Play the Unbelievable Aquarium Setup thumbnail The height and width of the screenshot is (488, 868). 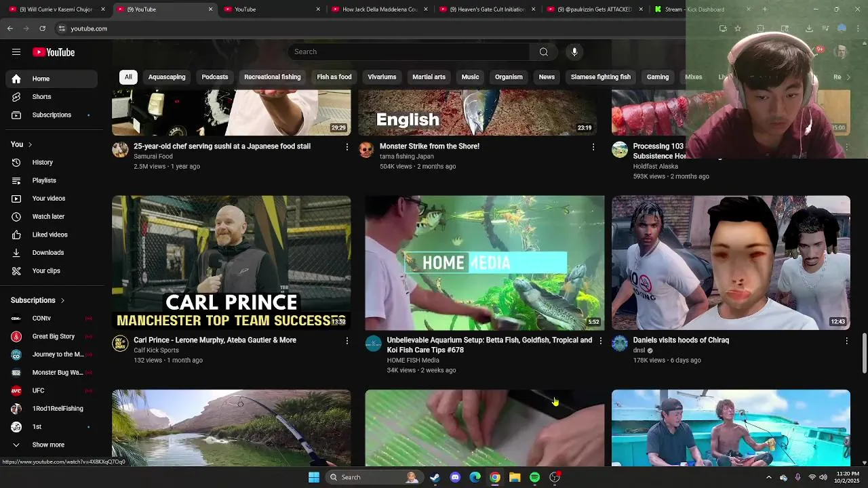pos(484,263)
